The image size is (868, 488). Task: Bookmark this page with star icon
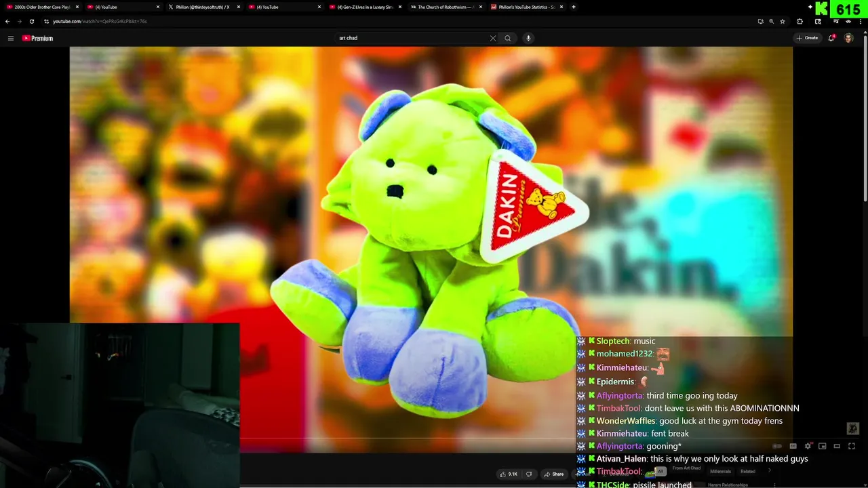tap(783, 21)
